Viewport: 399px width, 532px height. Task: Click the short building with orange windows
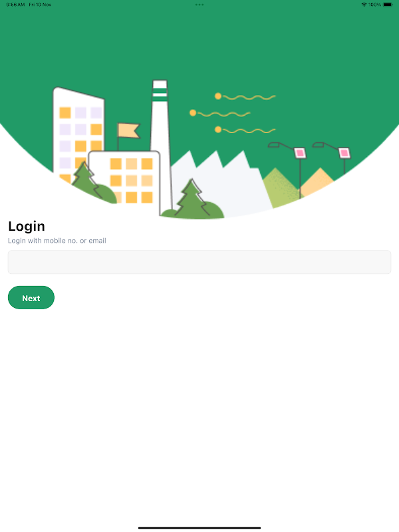(126, 178)
